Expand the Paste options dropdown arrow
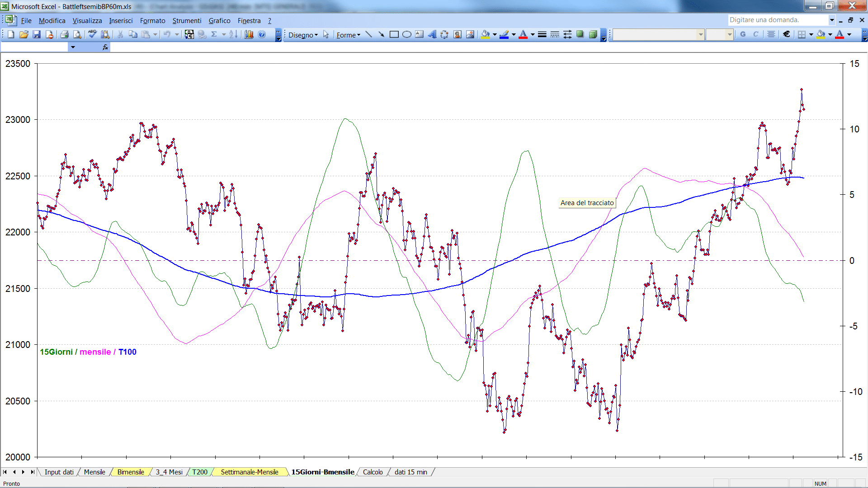 155,34
